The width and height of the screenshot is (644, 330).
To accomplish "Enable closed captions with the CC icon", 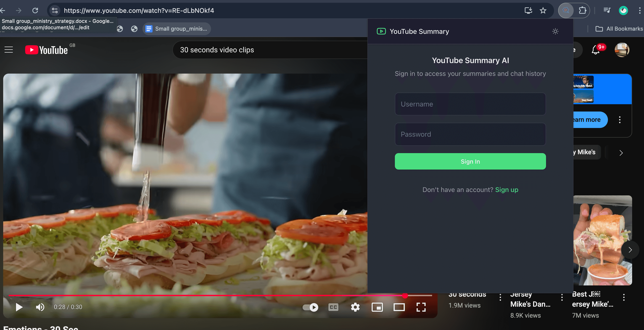I will 333,307.
